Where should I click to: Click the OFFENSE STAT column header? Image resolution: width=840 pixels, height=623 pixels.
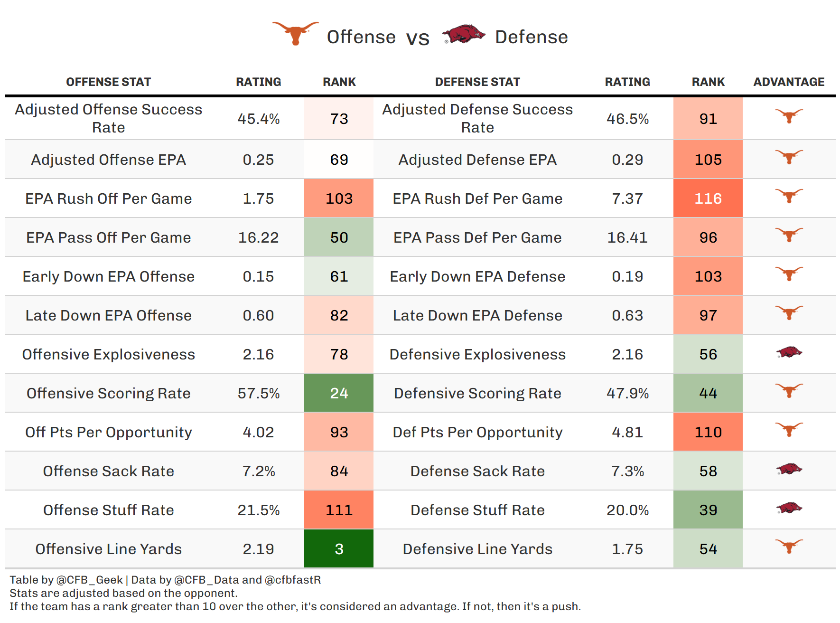click(x=108, y=82)
